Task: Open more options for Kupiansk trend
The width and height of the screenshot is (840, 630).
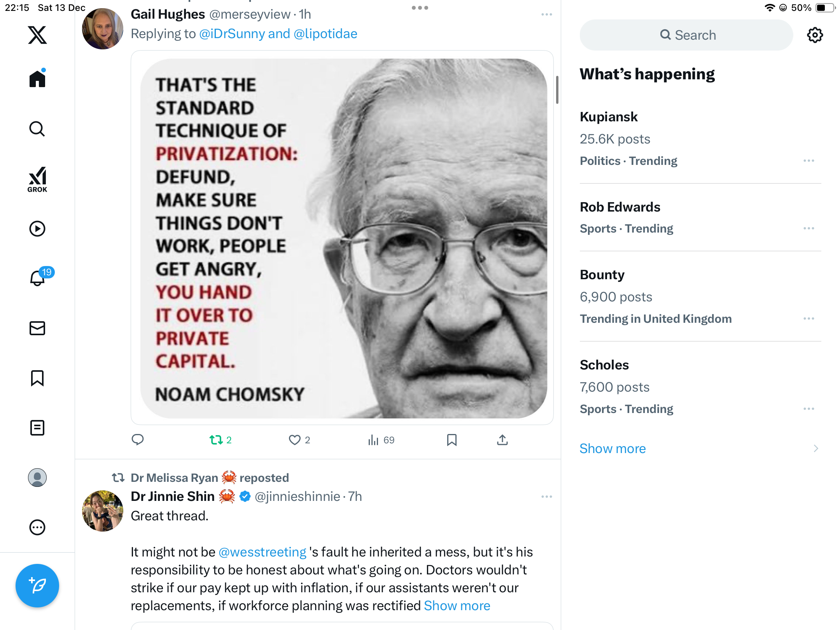Action: pyautogui.click(x=808, y=161)
